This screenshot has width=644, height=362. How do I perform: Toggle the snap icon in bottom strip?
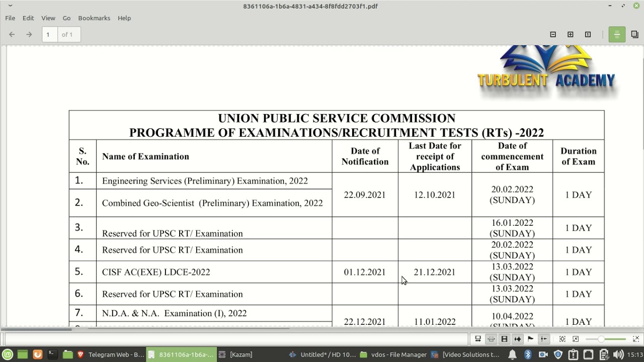click(x=543, y=339)
